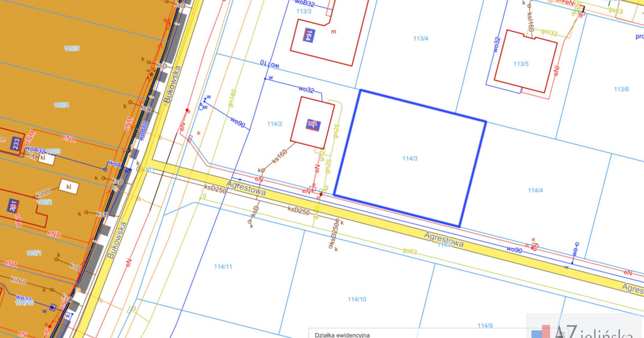Click parcel 114/10 label
This screenshot has width=644, height=338.
tap(357, 299)
